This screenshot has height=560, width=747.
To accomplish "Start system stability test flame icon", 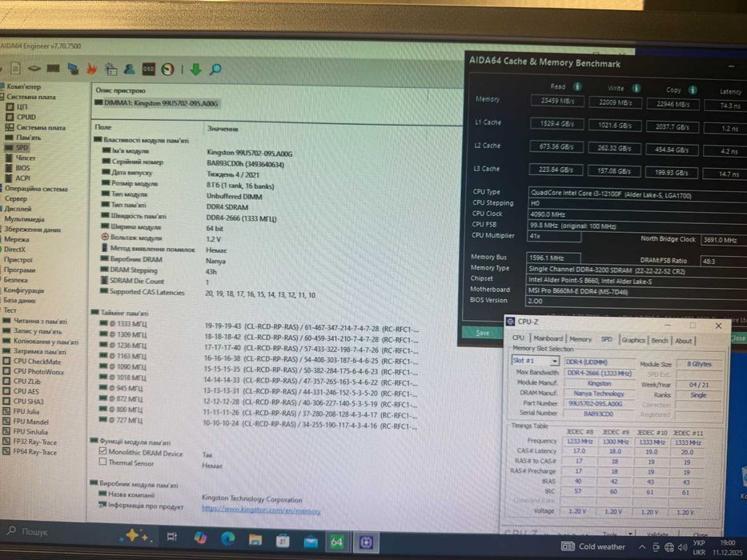I will coord(91,69).
